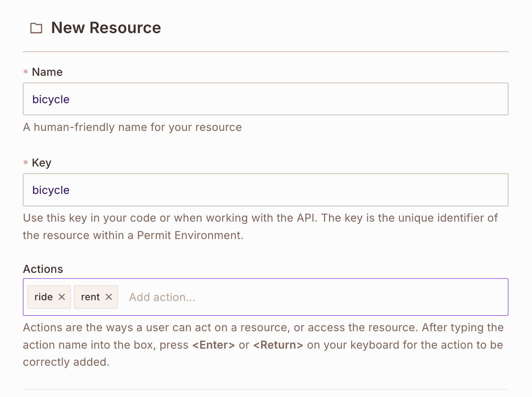The image size is (532, 397).
Task: Remove the ride action with its X icon
Action: [x=62, y=297]
